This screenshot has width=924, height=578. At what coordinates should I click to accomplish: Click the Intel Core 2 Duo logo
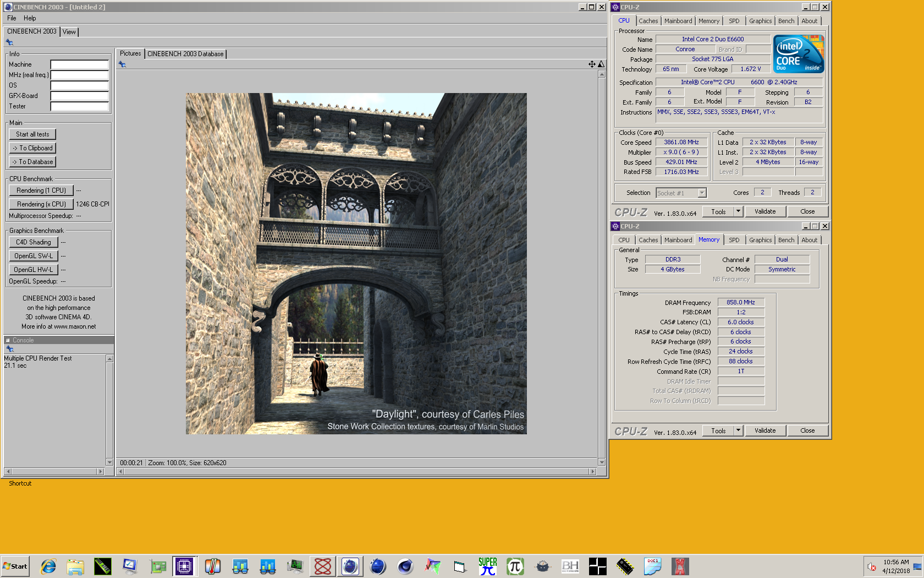point(799,54)
